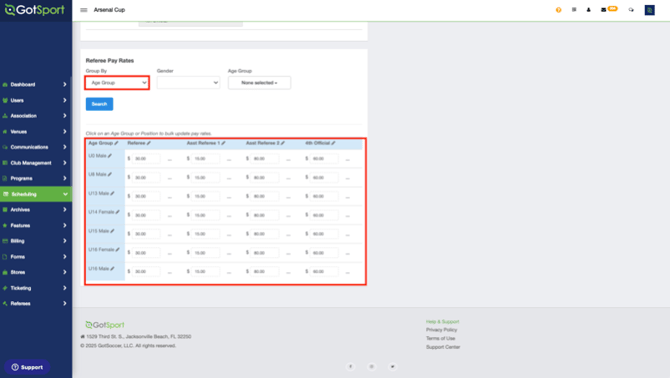Click the Venues sidebar icon
This screenshot has height=378, width=670.
coord(5,132)
